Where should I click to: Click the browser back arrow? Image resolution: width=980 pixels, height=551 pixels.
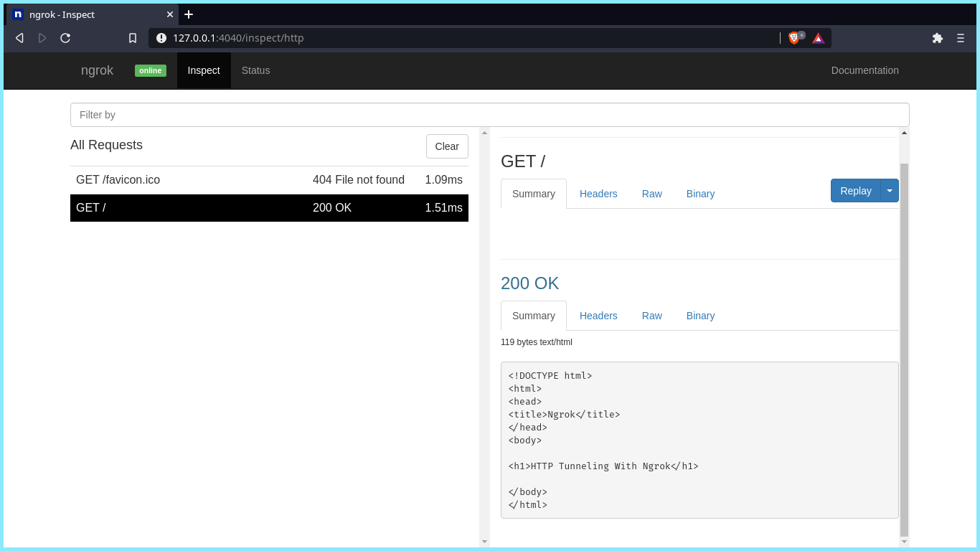(x=19, y=38)
